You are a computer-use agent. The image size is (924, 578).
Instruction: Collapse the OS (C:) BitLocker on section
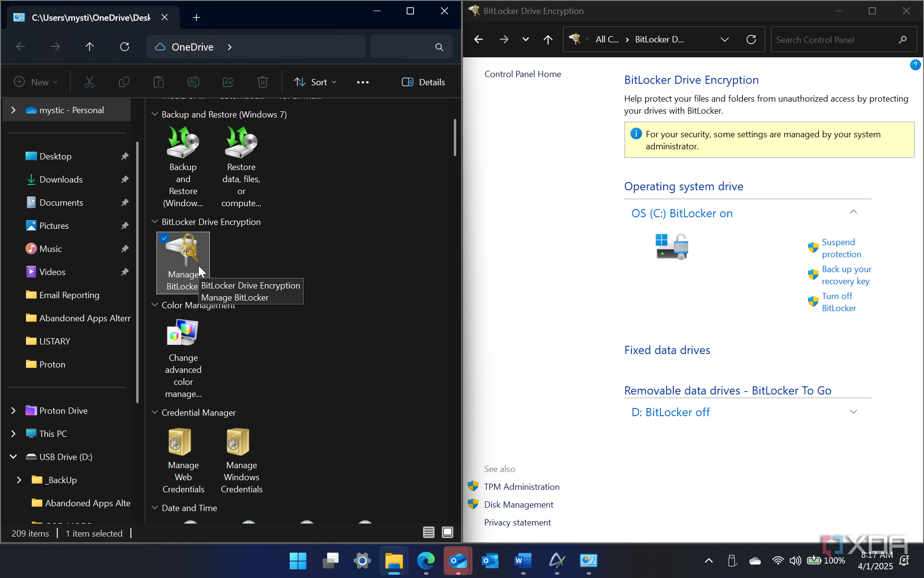pos(853,212)
